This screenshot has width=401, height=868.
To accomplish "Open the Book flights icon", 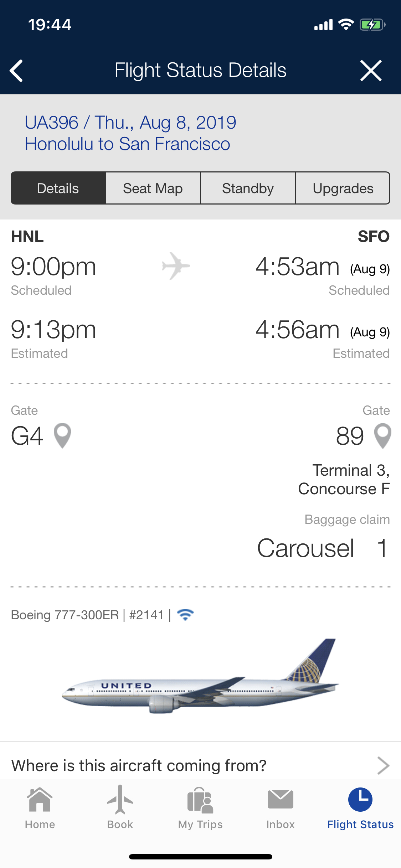I will (120, 800).
